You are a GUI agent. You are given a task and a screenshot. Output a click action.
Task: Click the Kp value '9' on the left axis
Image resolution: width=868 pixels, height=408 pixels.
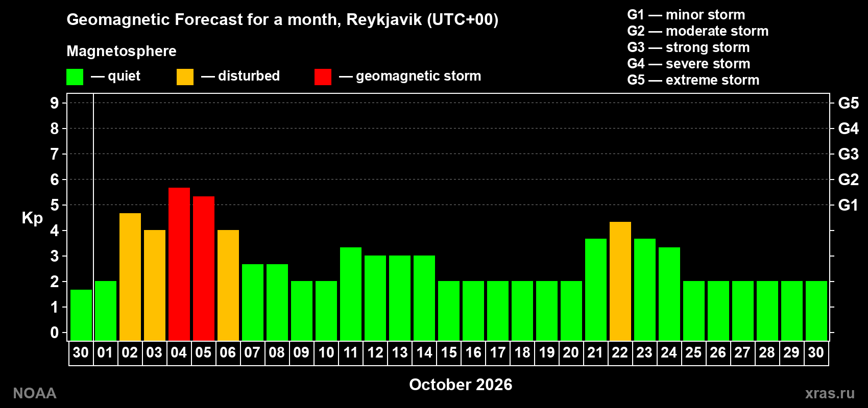tap(55, 103)
